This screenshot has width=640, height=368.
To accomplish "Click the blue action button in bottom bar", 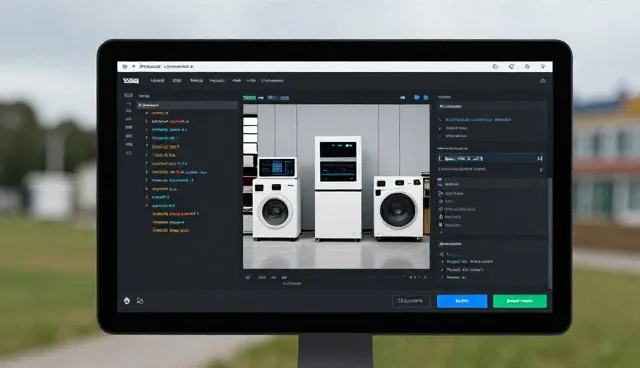I will [x=462, y=301].
